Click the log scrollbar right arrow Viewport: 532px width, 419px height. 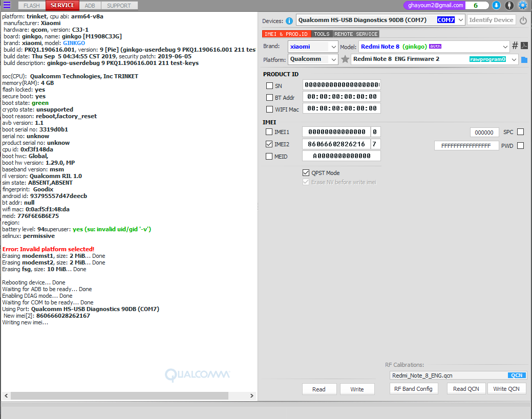coord(251,395)
